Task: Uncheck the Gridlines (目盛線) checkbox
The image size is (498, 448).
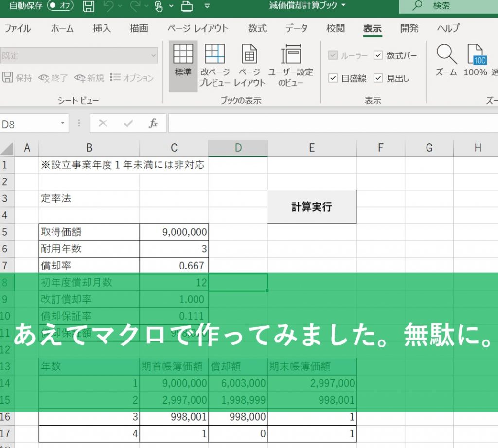Action: pyautogui.click(x=333, y=78)
